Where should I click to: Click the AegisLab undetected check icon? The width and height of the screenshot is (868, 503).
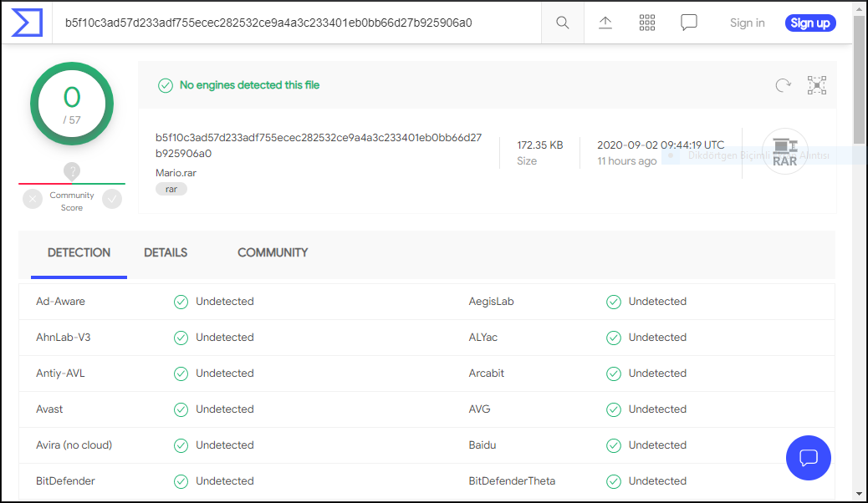(x=613, y=302)
